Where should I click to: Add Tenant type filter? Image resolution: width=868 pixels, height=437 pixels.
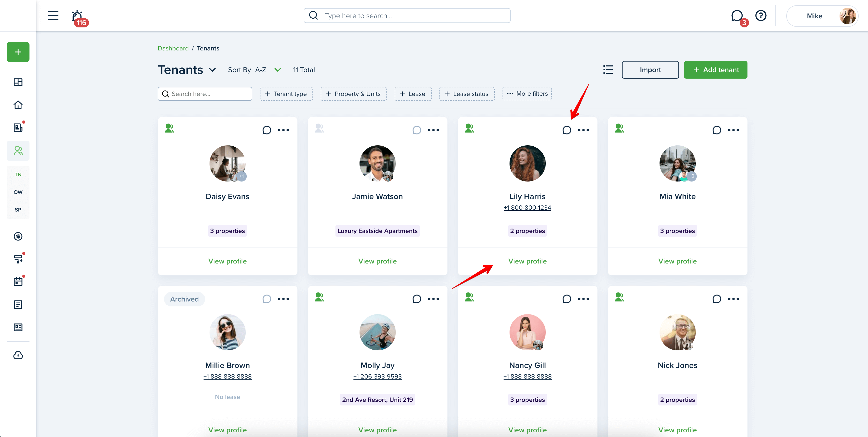click(x=286, y=94)
